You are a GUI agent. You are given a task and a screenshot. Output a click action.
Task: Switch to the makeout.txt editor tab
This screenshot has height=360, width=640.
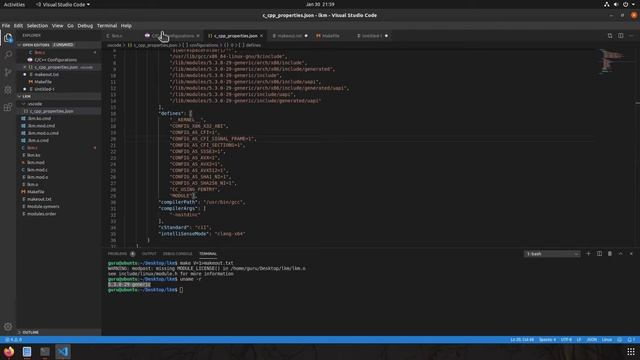tap(289, 36)
